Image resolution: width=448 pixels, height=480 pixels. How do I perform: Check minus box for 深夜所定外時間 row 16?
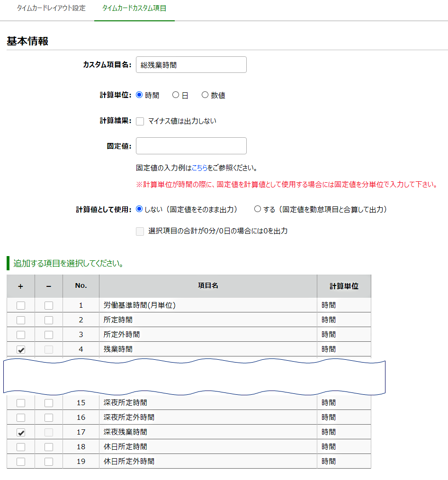point(49,418)
